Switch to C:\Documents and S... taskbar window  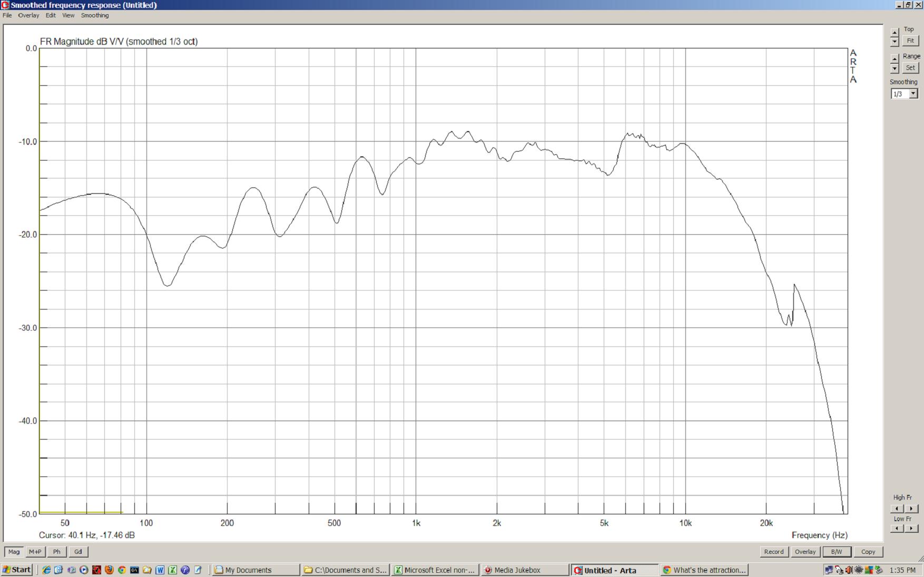click(x=346, y=570)
